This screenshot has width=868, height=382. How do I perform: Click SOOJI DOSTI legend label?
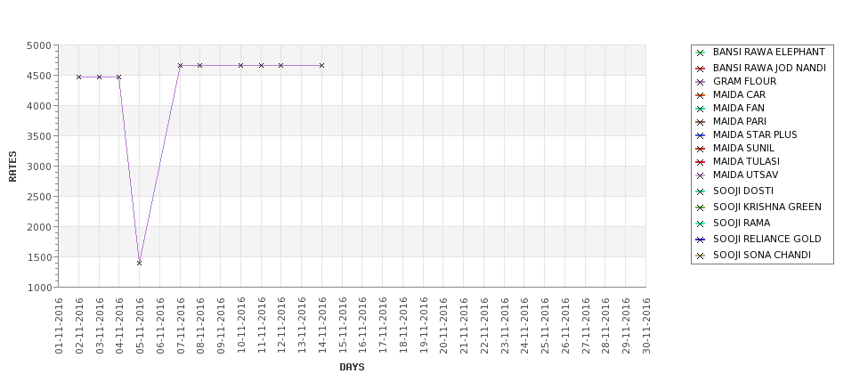[742, 191]
